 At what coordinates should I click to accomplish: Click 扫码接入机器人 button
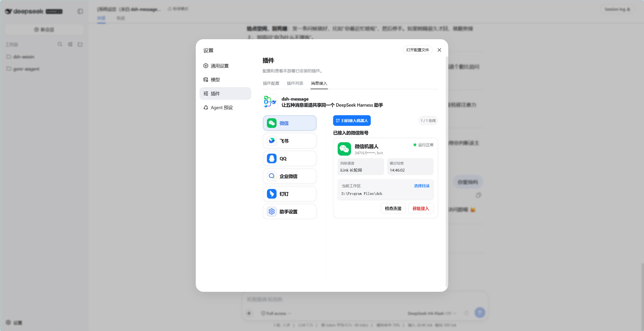(352, 121)
